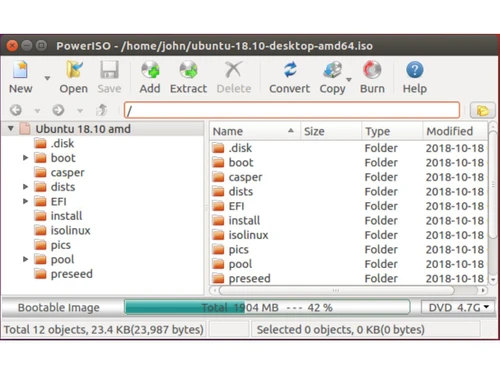Open the DVD 4.7G media dropdown
This screenshot has width=500, height=375.
458,307
